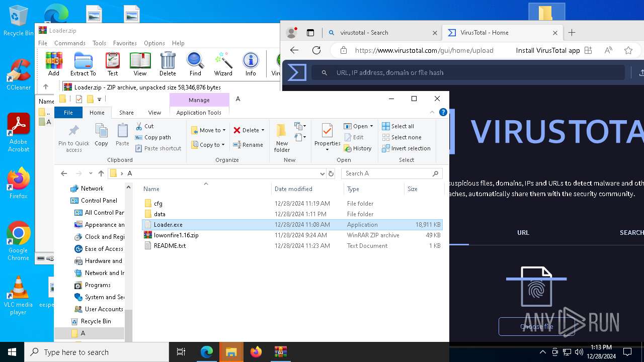Open Quick Access Toolbar customize dropdown
This screenshot has height=362, width=644.
[99, 99]
